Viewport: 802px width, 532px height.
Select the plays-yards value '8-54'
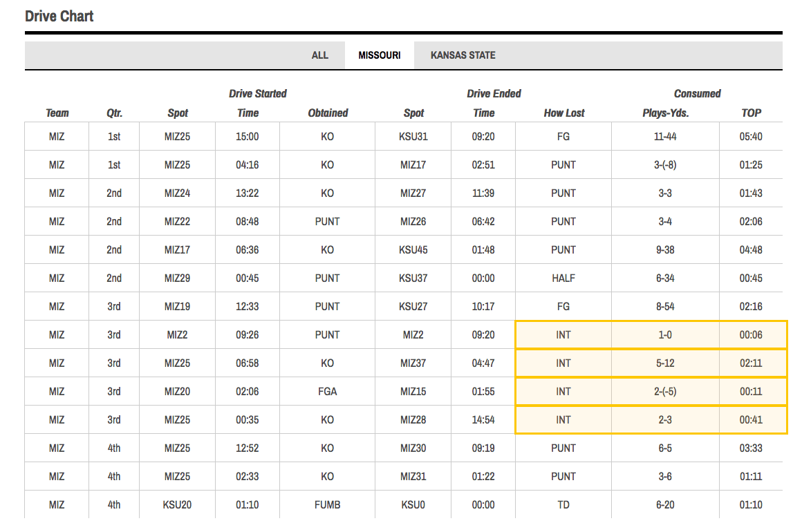pos(665,307)
